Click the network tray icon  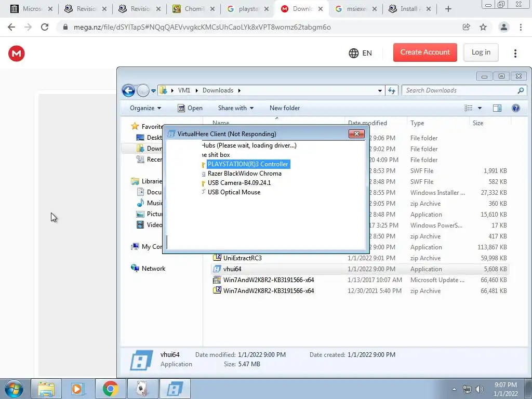[467, 389]
